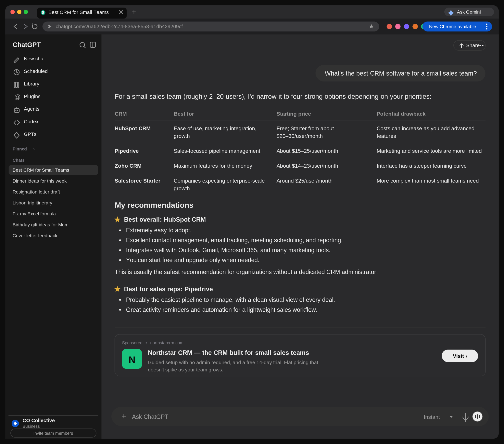Open the Northstar CRM ad headline

(x=228, y=353)
